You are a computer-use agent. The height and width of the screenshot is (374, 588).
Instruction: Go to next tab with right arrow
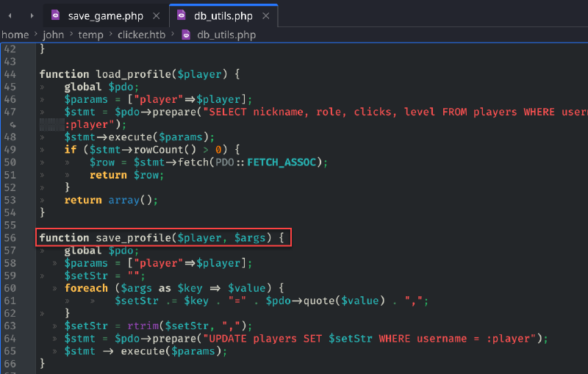pos(32,15)
